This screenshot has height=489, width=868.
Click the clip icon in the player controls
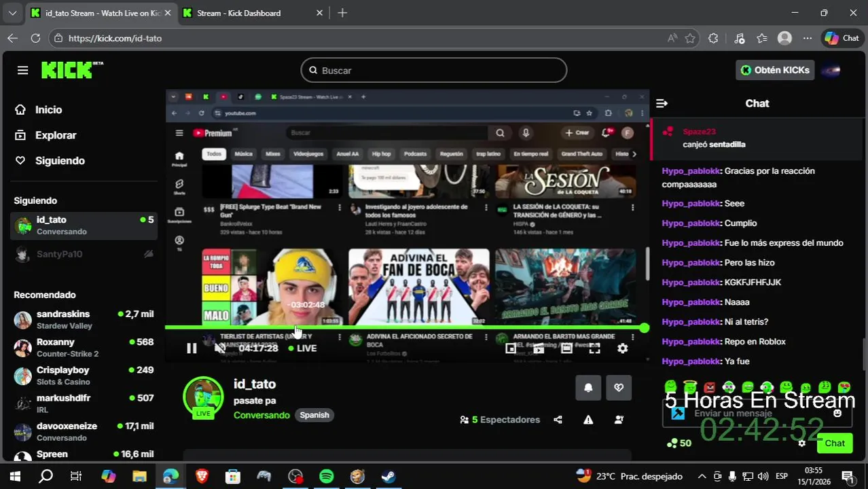539,348
